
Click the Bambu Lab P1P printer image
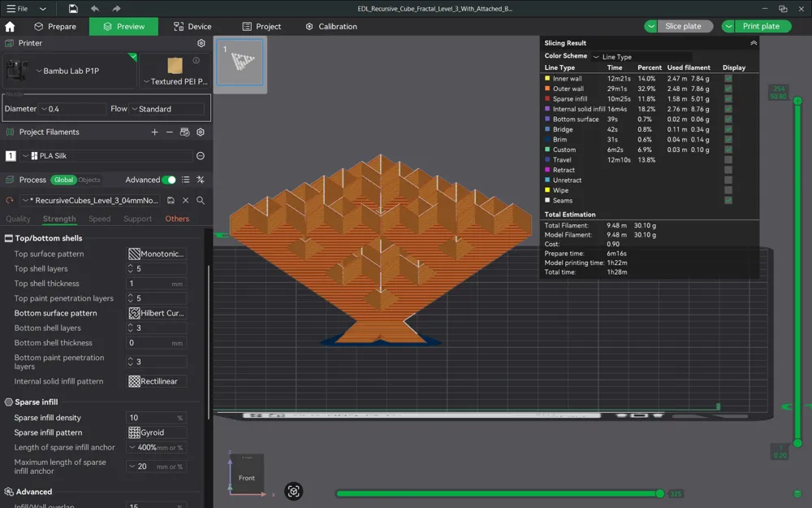17,71
